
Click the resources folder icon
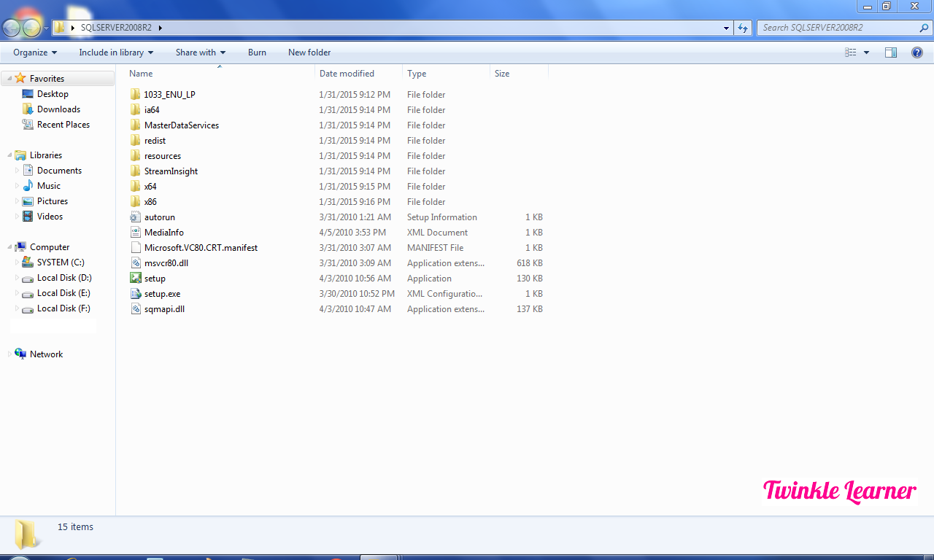coord(135,156)
